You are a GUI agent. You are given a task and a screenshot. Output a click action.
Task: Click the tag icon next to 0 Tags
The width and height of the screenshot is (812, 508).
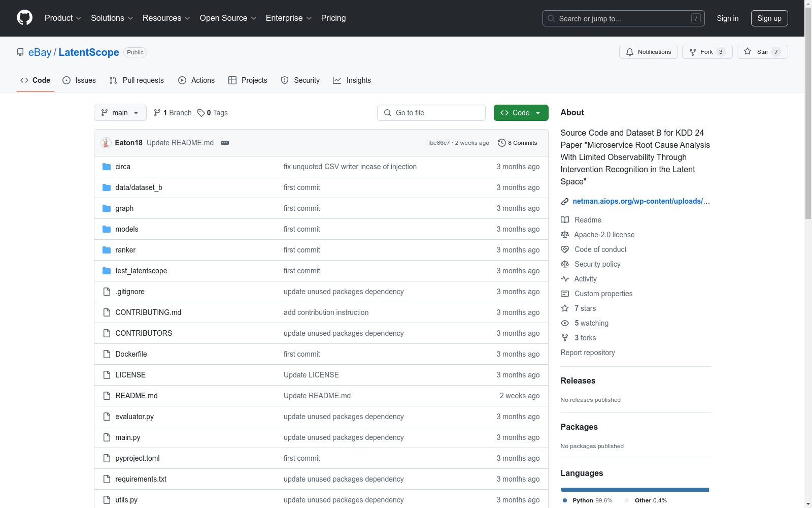pyautogui.click(x=201, y=113)
